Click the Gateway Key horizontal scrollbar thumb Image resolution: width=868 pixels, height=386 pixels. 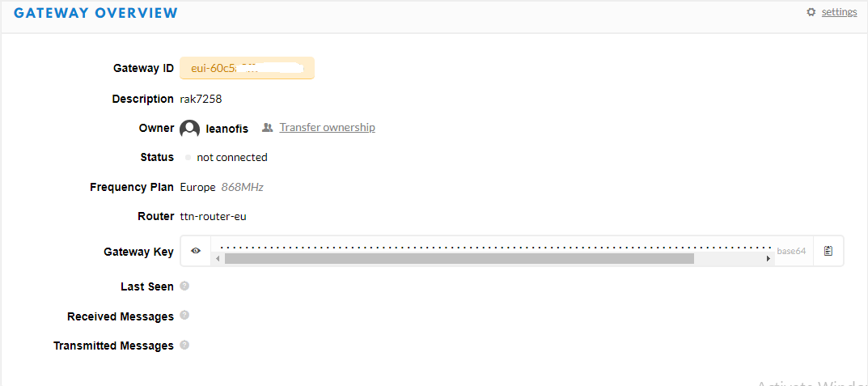click(x=459, y=259)
